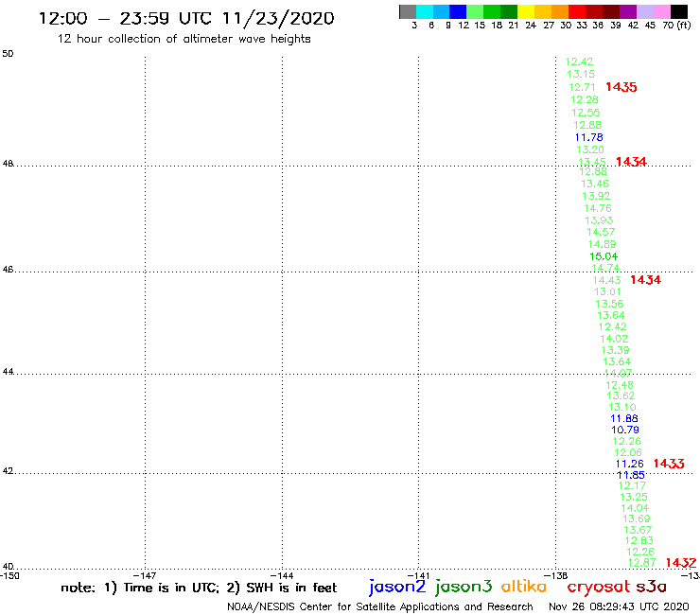Click the wave height value 14.89
The image size is (700, 615).
(x=603, y=245)
